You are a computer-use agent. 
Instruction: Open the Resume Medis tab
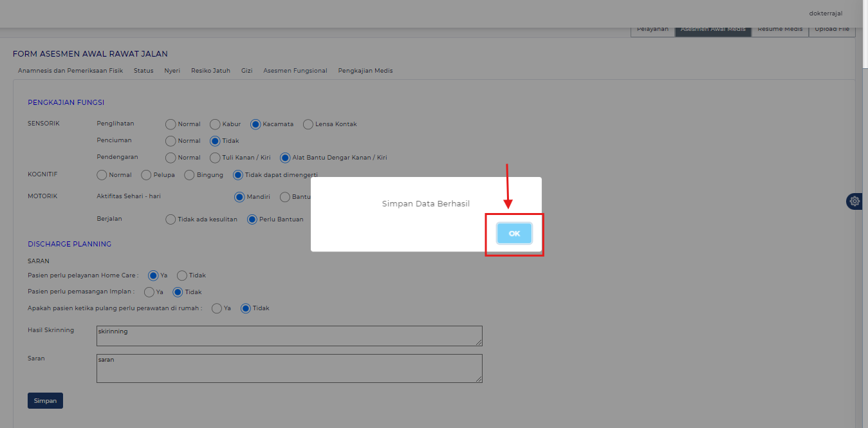[x=779, y=30]
